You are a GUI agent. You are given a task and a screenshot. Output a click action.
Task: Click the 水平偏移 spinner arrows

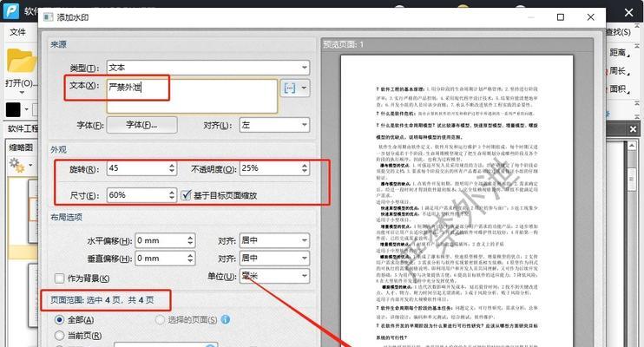pyautogui.click(x=190, y=240)
